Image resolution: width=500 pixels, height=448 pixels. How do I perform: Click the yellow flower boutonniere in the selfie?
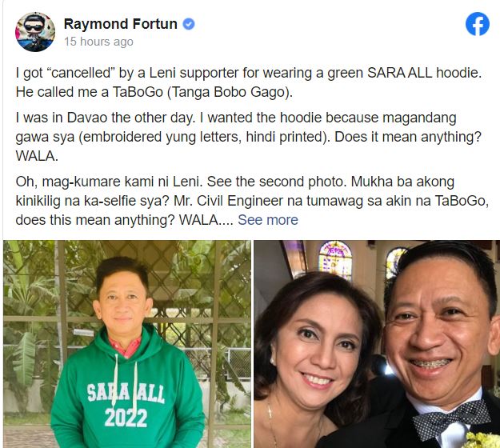pos(482,440)
